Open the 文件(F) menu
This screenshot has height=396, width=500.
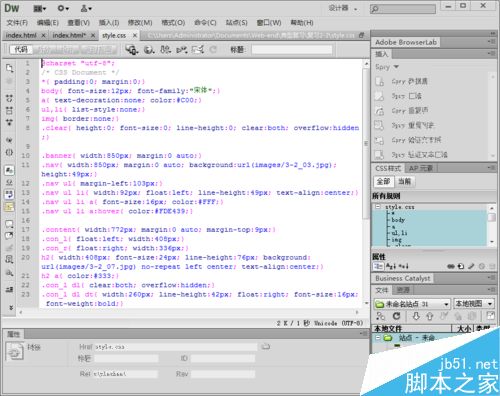pyautogui.click(x=17, y=23)
